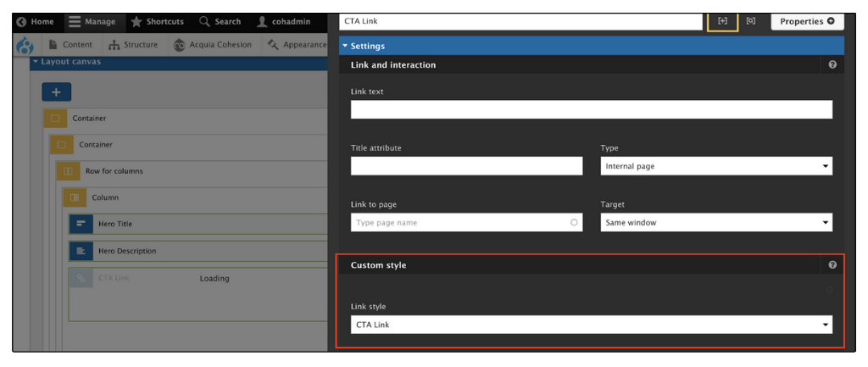Viewport: 868px width, 367px height.
Task: Click the Link text input field
Action: 591,109
